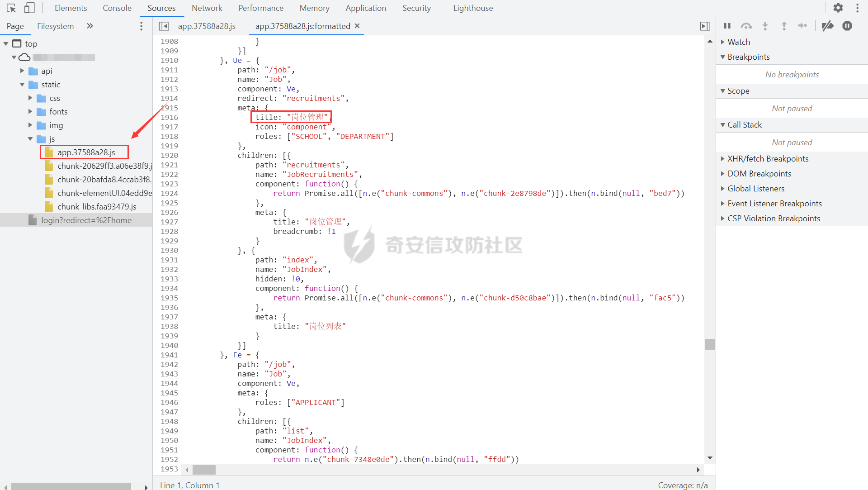
Task: Collapse the top frame tree node
Action: click(6, 44)
